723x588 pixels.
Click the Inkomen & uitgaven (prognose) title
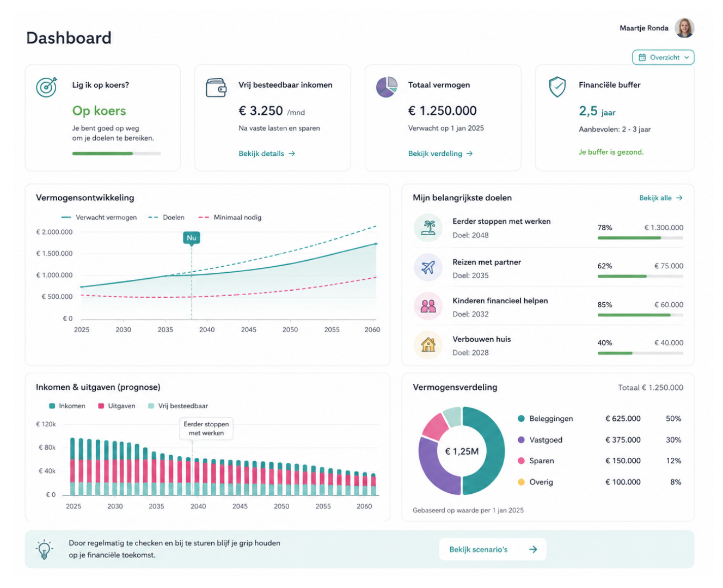98,387
